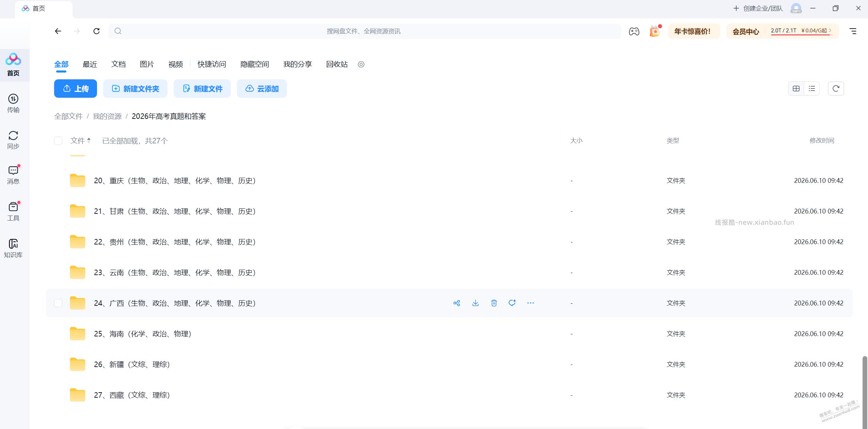Download the 24、广西 folder

[x=476, y=303]
